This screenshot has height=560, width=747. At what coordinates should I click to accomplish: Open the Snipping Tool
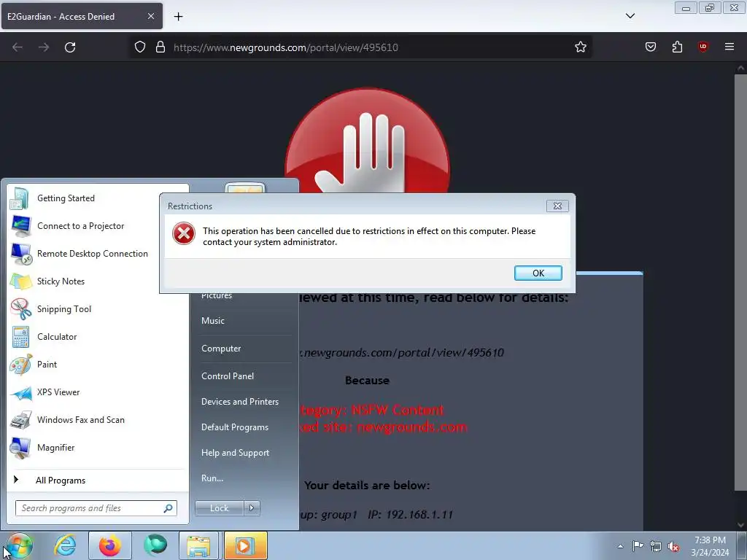point(98,308)
